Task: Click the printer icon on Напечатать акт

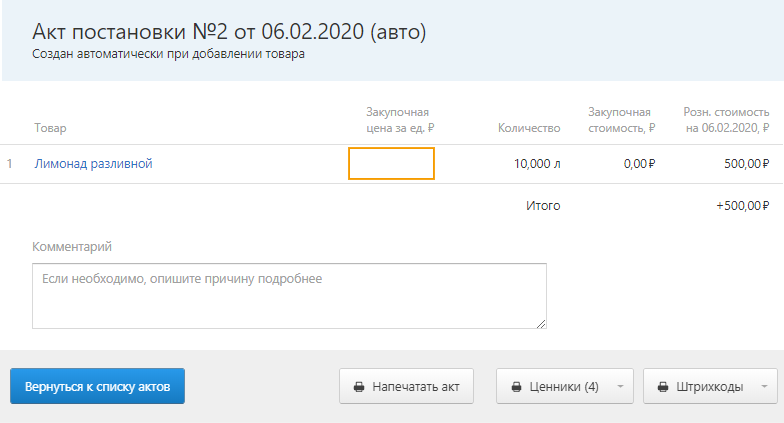Action: point(359,386)
